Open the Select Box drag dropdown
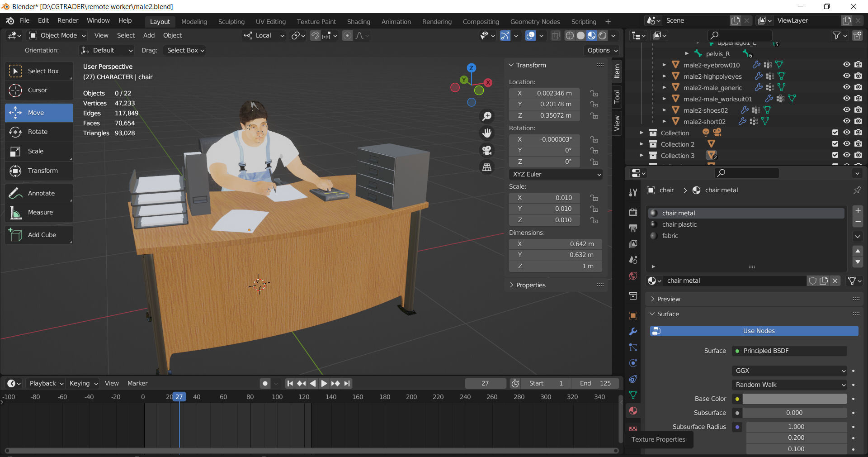This screenshot has height=457, width=868. 185,50
